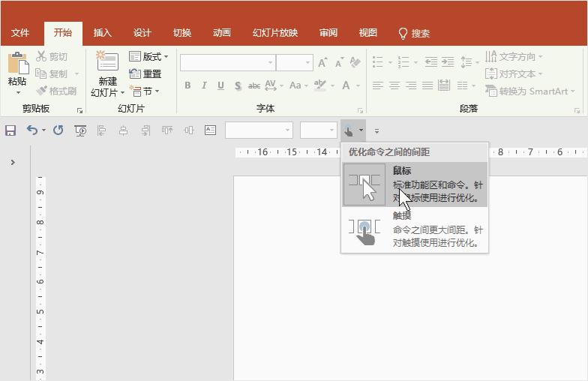Switch to the 插入 tab

tap(102, 33)
